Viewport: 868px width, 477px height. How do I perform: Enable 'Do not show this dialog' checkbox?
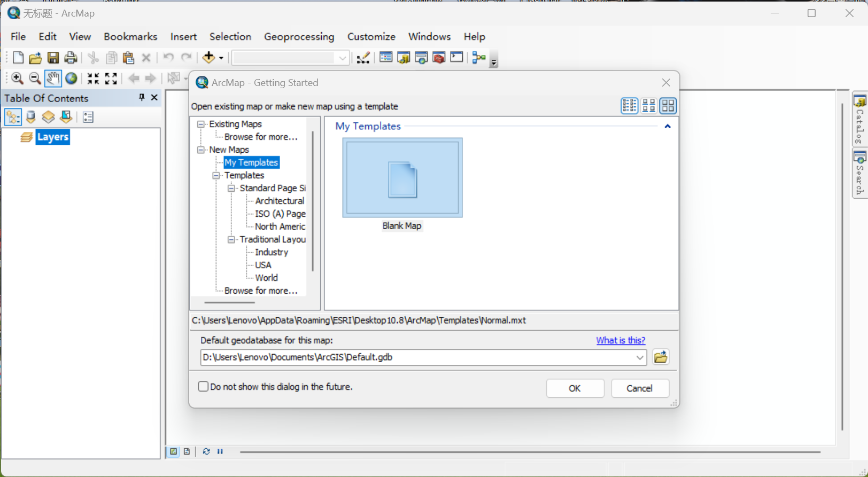tap(203, 386)
